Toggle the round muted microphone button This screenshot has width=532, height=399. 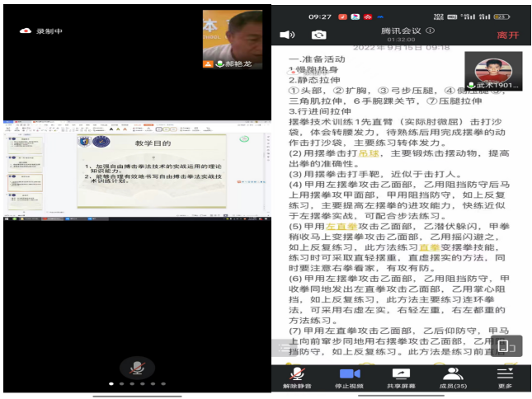tap(134, 366)
